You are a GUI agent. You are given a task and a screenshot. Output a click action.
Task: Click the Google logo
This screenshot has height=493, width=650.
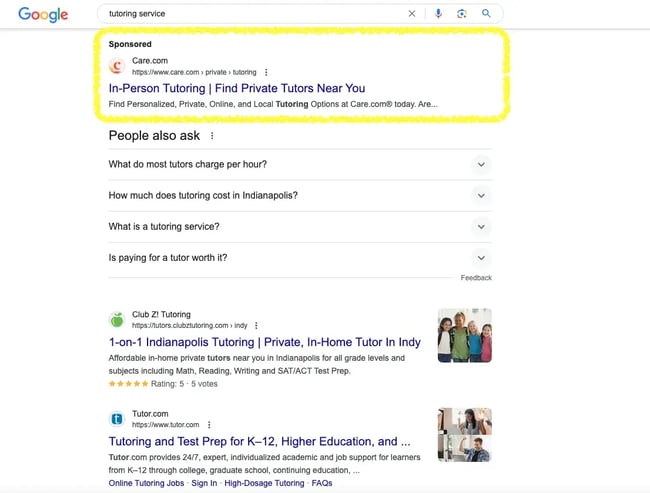tap(43, 15)
